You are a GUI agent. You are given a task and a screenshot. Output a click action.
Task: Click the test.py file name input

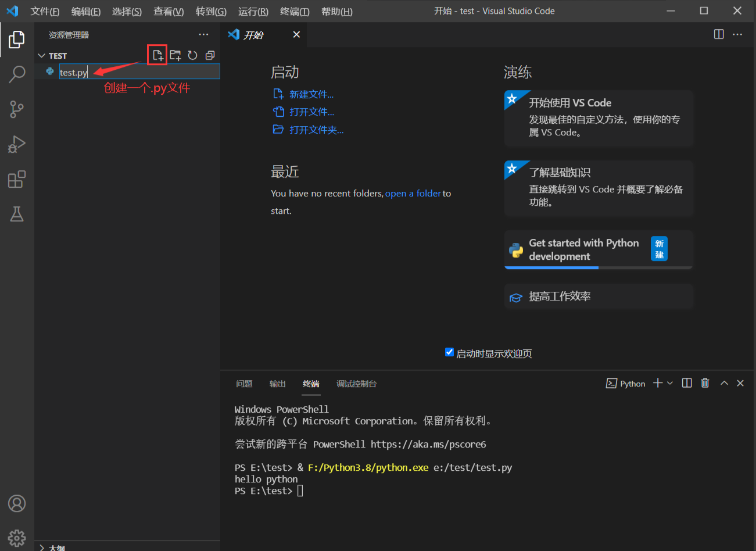[139, 71]
